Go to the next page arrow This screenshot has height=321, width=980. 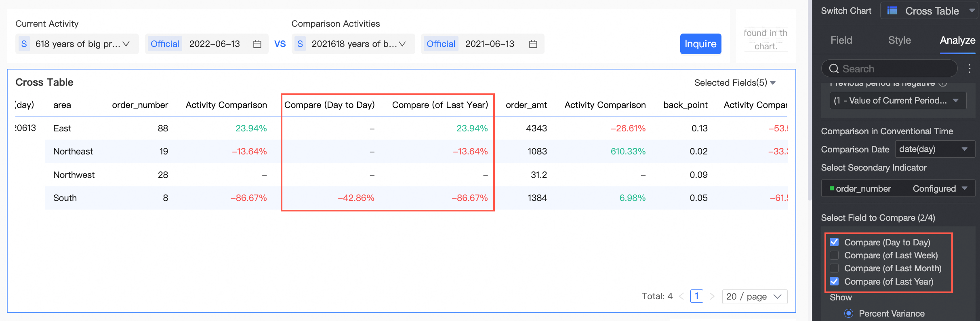tap(712, 296)
